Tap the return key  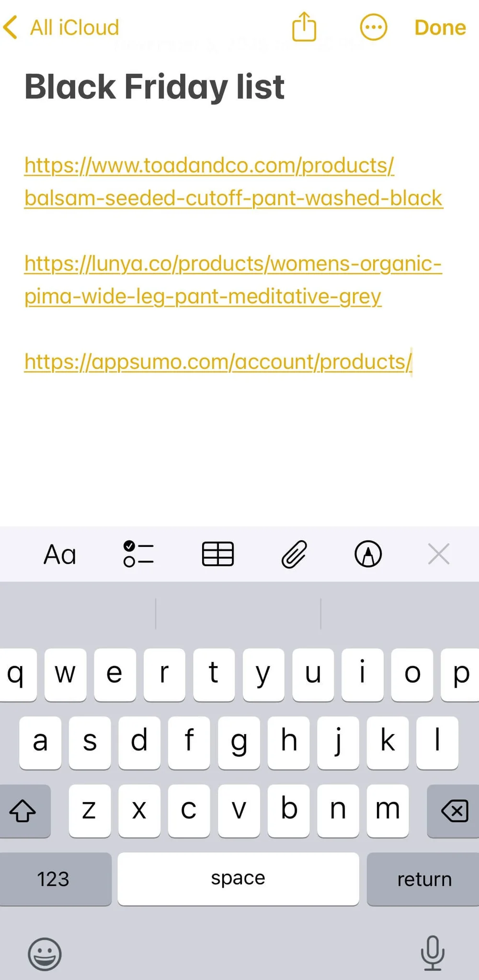[423, 879]
